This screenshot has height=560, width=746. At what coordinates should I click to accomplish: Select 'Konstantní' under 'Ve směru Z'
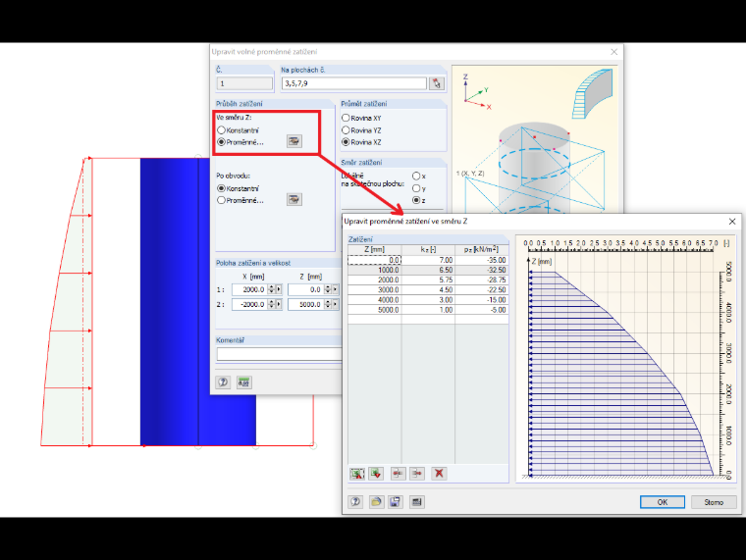221,130
